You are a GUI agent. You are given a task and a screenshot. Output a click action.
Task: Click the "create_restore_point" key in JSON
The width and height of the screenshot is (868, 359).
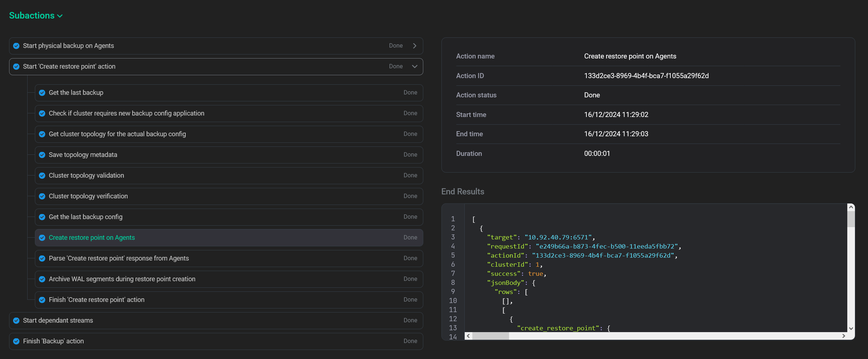(x=558, y=328)
